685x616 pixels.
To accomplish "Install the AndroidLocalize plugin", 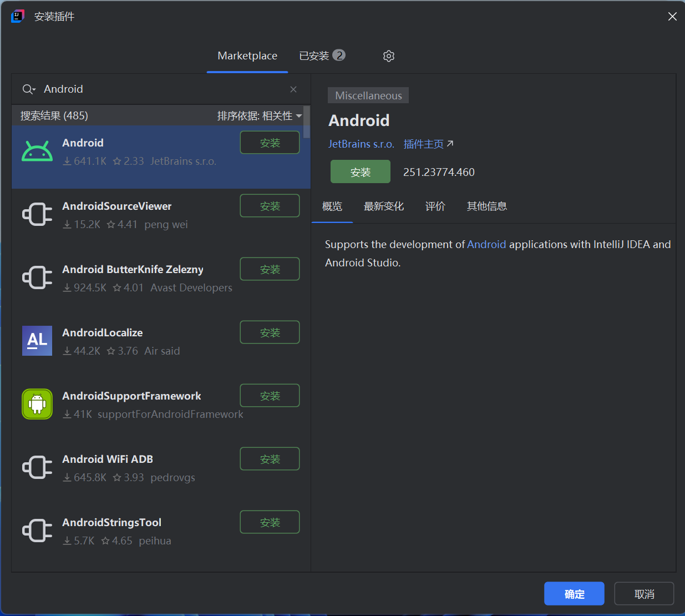I will click(270, 332).
